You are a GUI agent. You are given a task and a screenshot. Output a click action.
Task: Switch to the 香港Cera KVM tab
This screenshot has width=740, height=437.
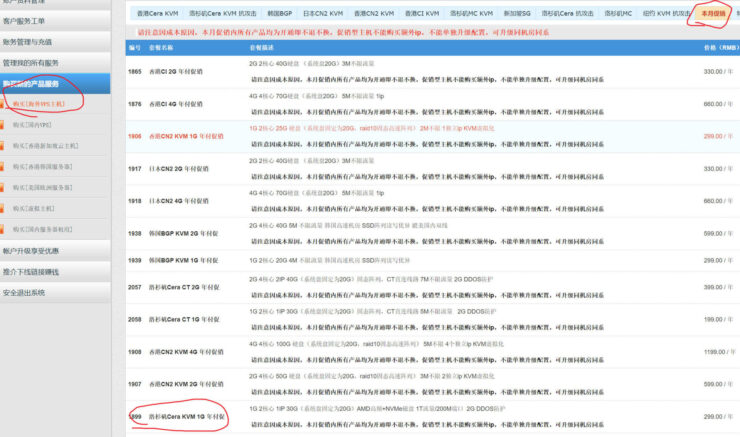point(158,13)
